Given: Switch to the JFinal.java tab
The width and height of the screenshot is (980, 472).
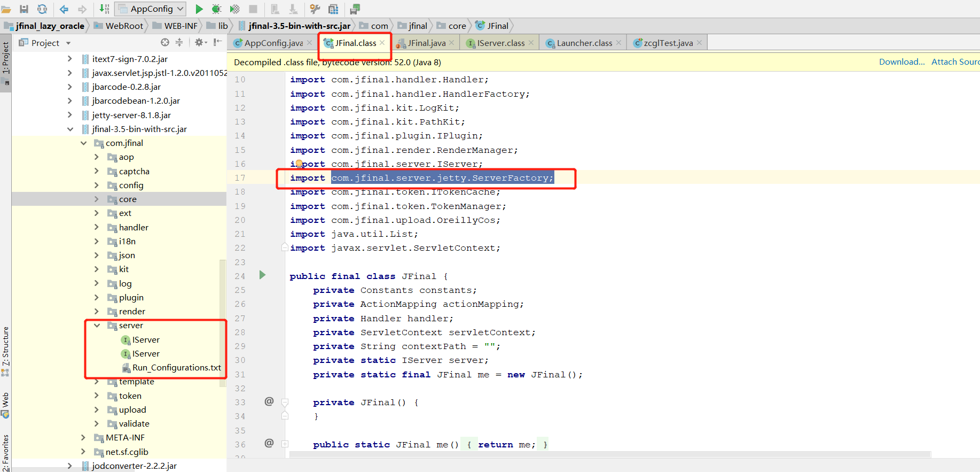Looking at the screenshot, I should (x=427, y=43).
